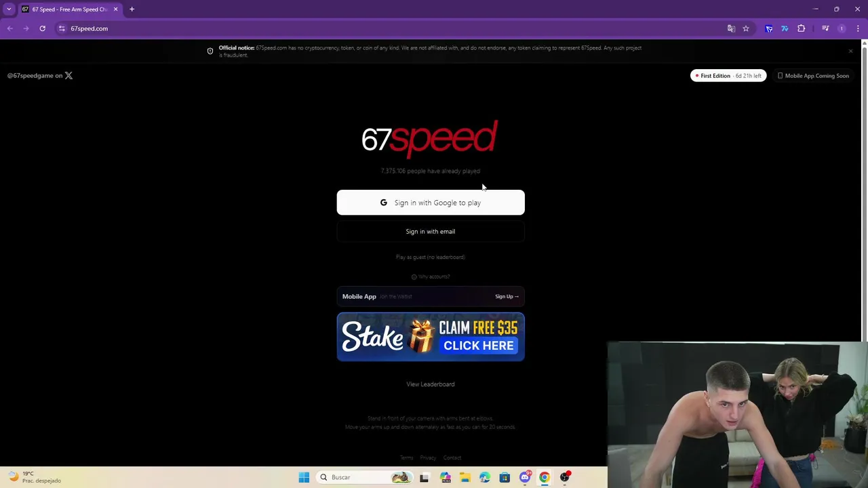Open the Extensions puzzle menu
Screen dimensions: 868x488
802,28
